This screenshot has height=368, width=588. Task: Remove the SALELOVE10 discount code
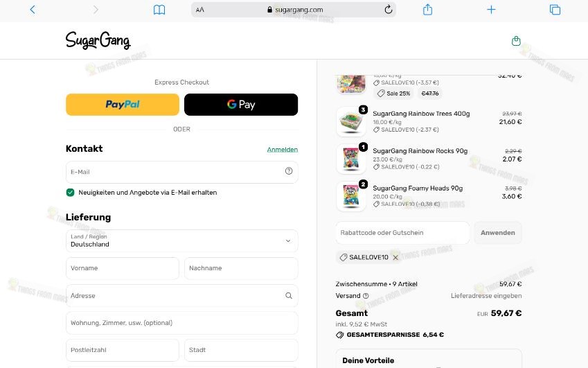click(x=395, y=257)
